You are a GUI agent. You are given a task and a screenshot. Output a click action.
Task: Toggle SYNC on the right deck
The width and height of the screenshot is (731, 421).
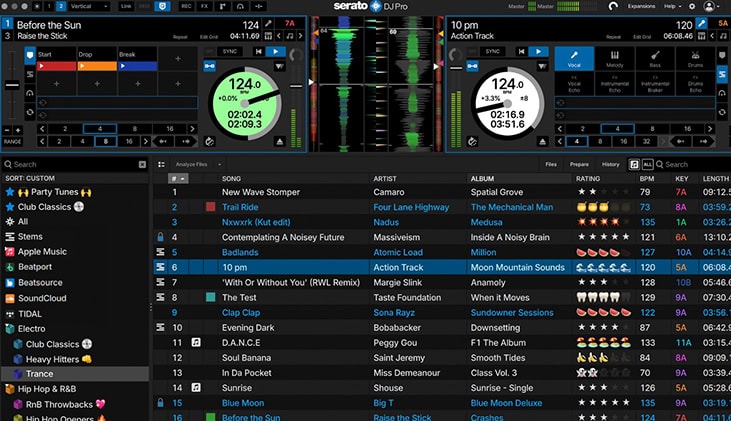(x=491, y=51)
